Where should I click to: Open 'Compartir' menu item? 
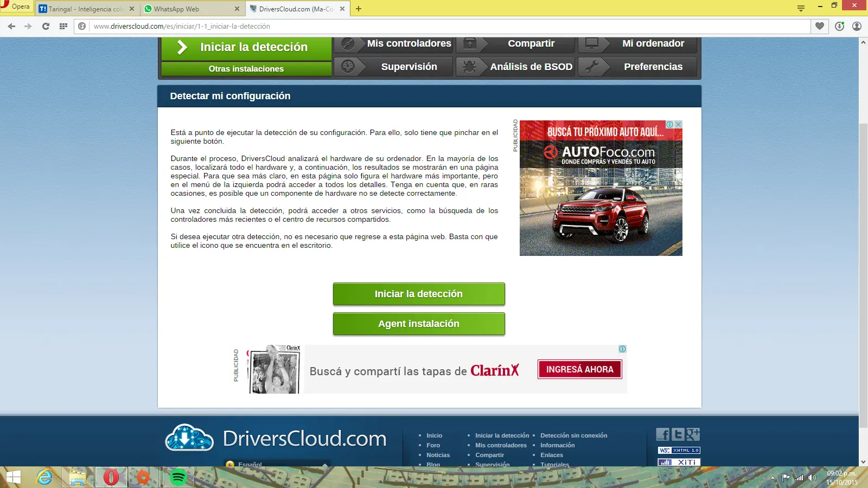pos(516,44)
